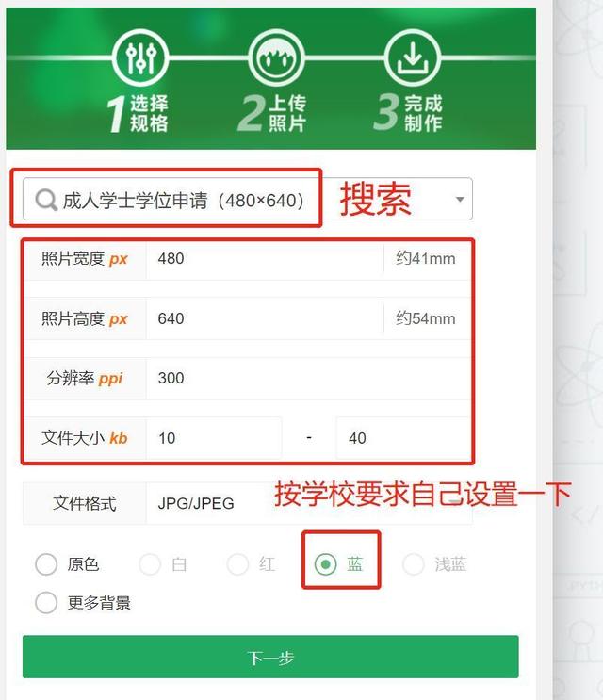The image size is (603, 700).
Task: Click the step 2 upload photo icon
Action: (x=277, y=57)
